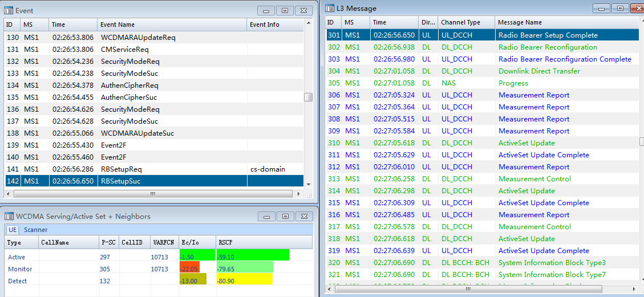The height and width of the screenshot is (297, 644).
Task: Switch to the Scanner tab
Action: click(35, 230)
